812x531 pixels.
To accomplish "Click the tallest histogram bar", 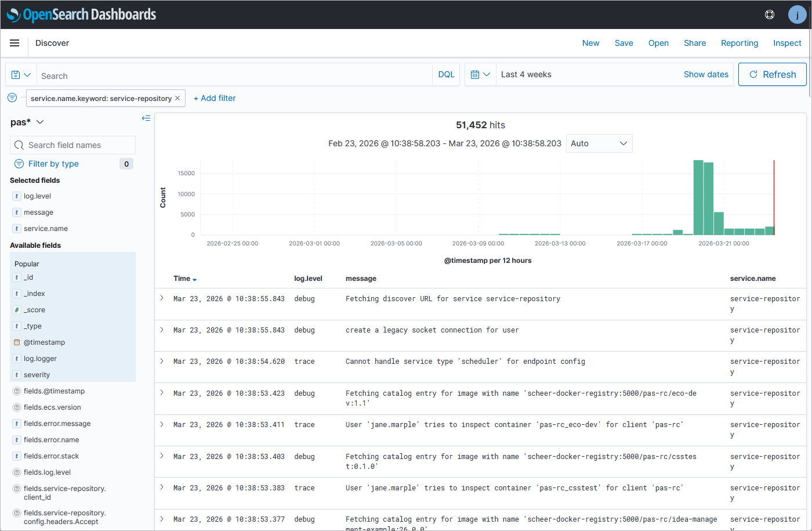I will pyautogui.click(x=698, y=197).
